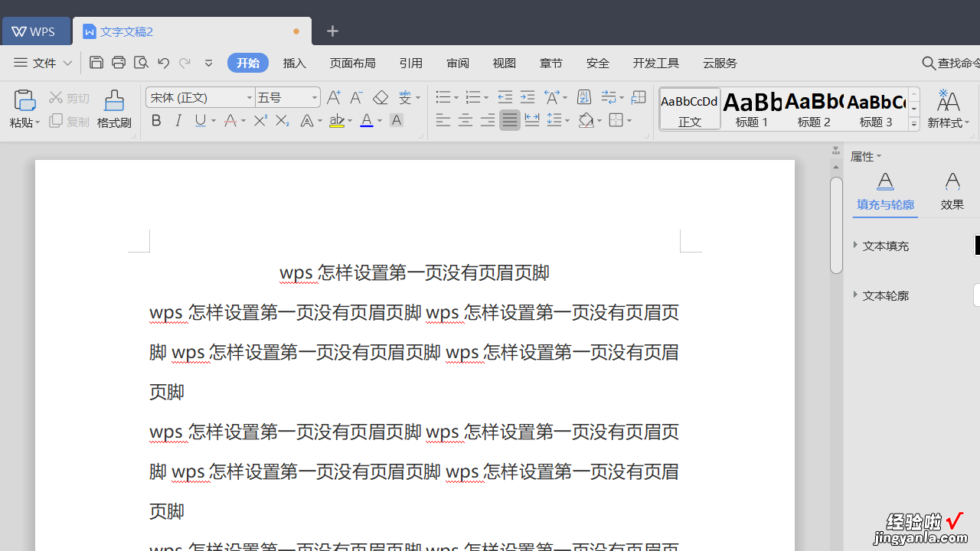Click the vertical scrollbar thumb
The width and height of the screenshot is (980, 551).
point(836,225)
